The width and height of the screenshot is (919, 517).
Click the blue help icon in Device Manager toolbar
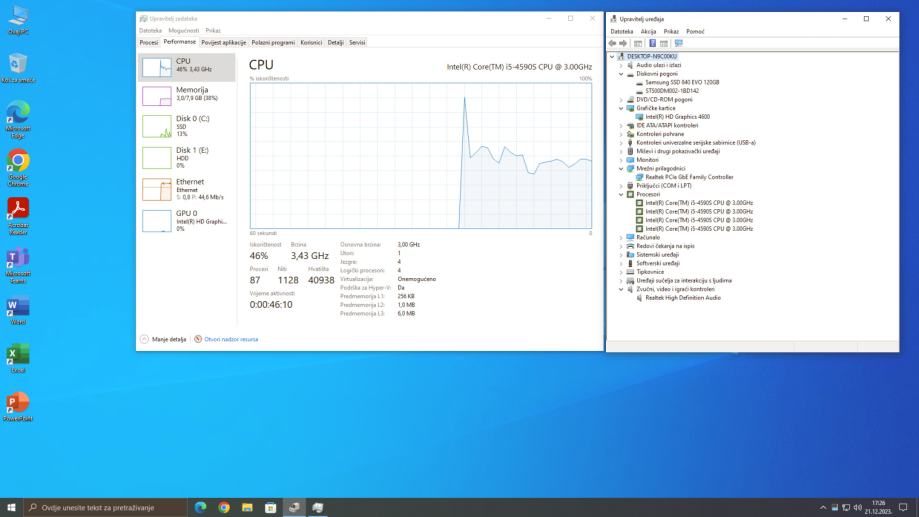pyautogui.click(x=652, y=43)
